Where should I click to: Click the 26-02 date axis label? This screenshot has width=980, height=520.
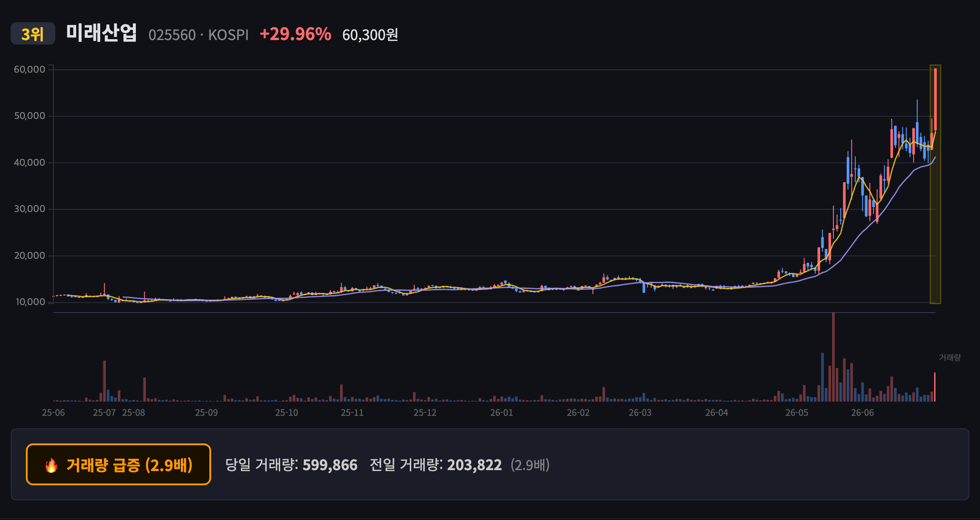tap(578, 413)
